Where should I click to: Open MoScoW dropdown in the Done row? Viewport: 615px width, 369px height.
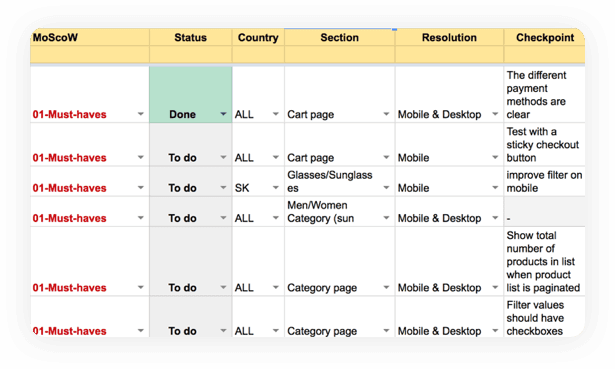[x=140, y=114]
